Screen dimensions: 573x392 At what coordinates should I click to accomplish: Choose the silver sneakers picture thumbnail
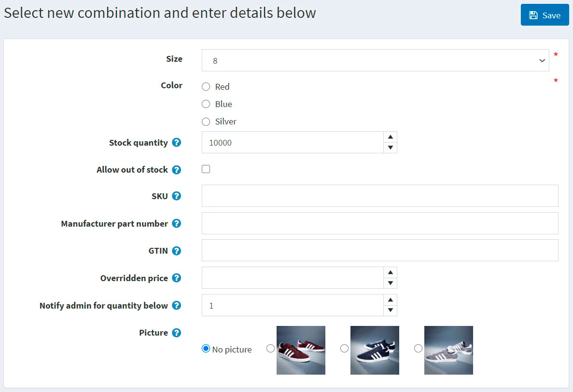point(448,350)
